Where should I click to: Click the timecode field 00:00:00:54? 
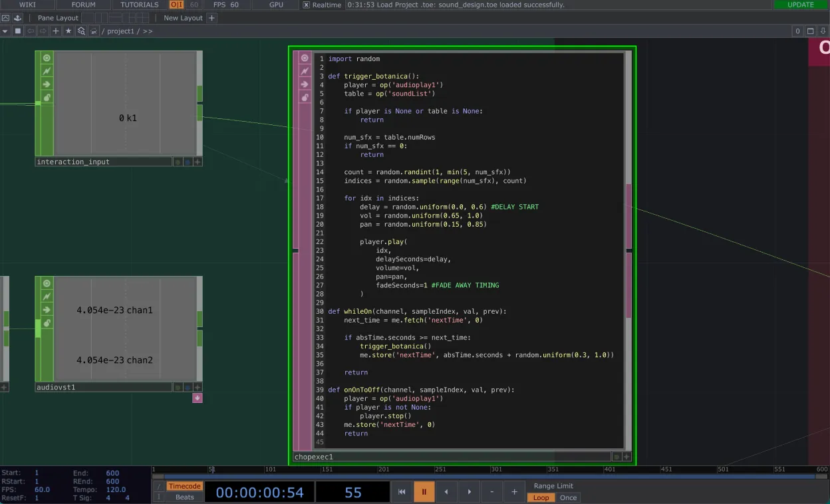point(259,492)
